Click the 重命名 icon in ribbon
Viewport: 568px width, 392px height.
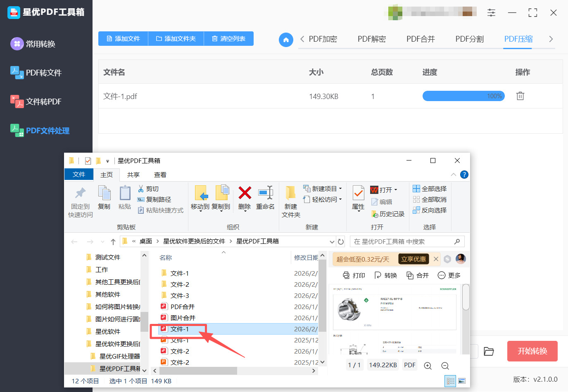265,193
